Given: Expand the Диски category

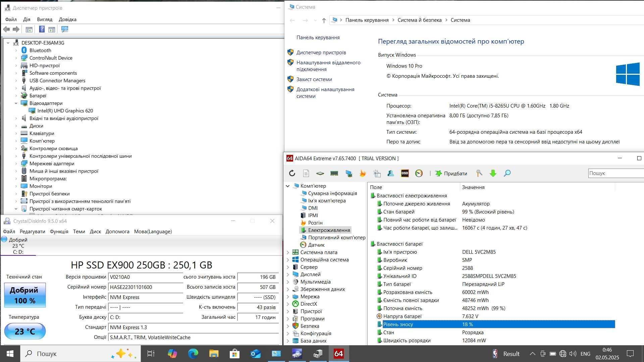Looking at the screenshot, I should point(16,126).
